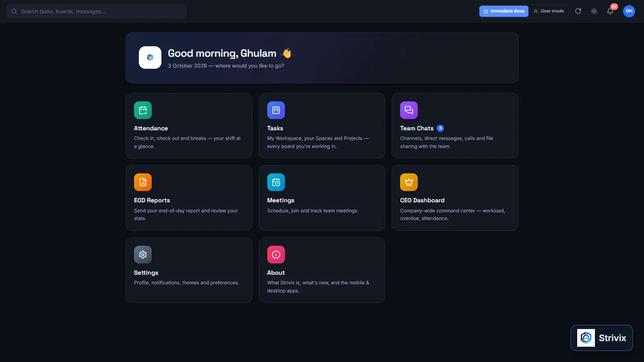Open the Meetings card title
Screen dimensions: 644x362
(281, 200)
